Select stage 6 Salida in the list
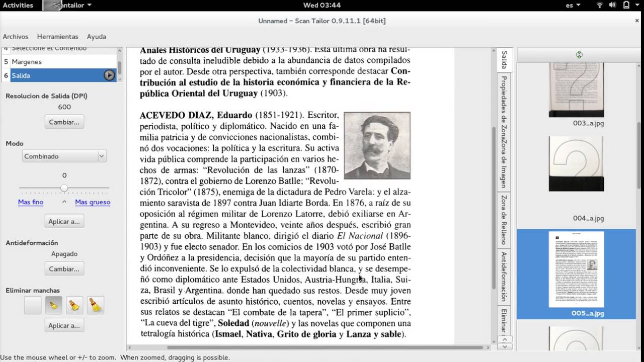The image size is (644, 362). point(59,75)
